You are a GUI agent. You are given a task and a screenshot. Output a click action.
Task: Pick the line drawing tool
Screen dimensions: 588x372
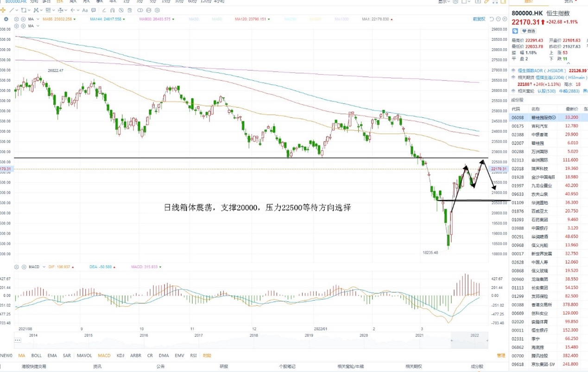(x=12, y=10)
